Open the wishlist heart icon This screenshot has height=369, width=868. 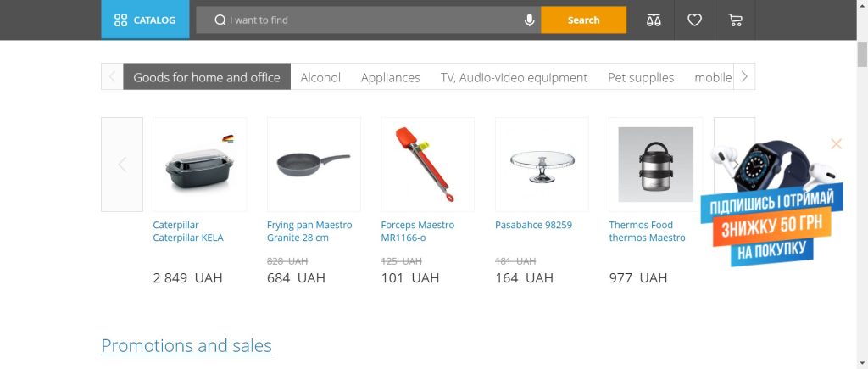pos(694,20)
